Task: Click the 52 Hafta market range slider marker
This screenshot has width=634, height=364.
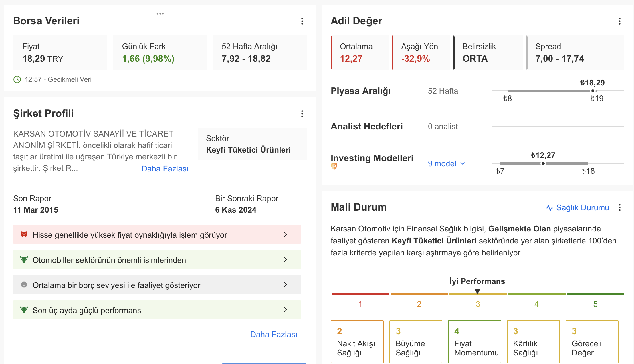Action: click(593, 91)
